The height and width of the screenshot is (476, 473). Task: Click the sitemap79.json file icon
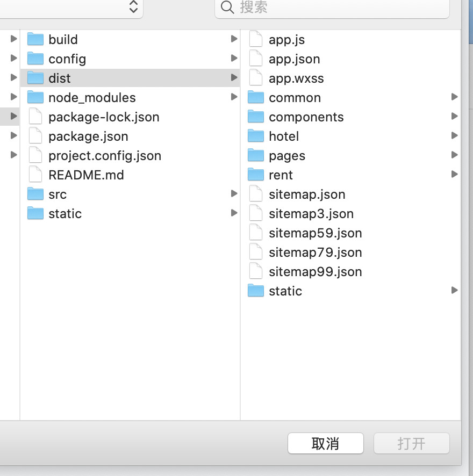pyautogui.click(x=255, y=252)
